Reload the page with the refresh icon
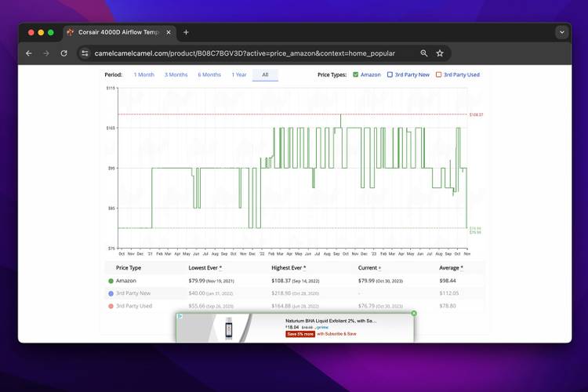This screenshot has height=392, width=588. [x=64, y=53]
